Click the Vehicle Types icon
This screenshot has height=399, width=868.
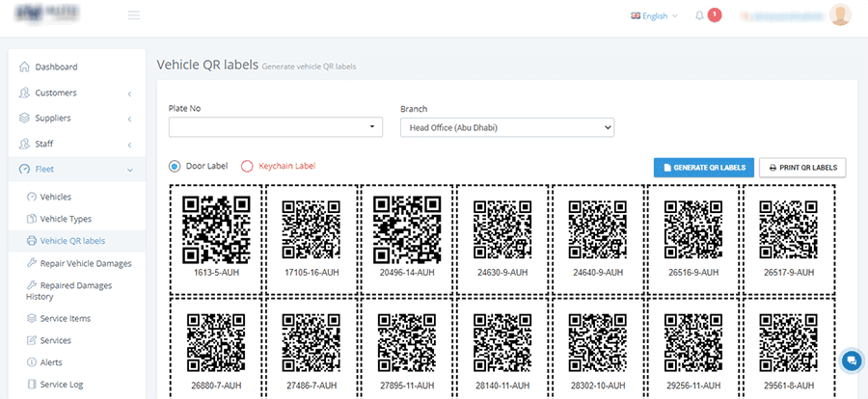[31, 219]
